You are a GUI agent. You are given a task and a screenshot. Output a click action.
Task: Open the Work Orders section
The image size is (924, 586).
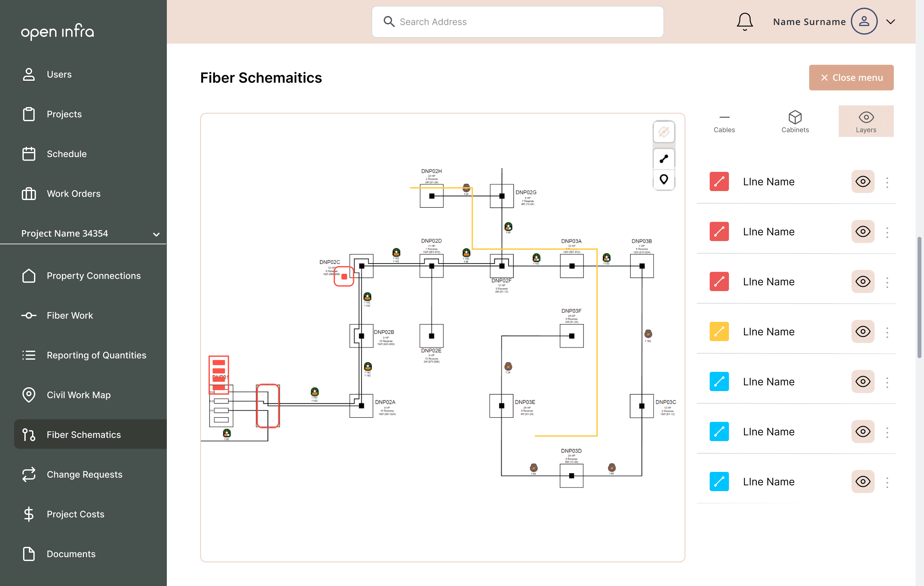tap(73, 193)
